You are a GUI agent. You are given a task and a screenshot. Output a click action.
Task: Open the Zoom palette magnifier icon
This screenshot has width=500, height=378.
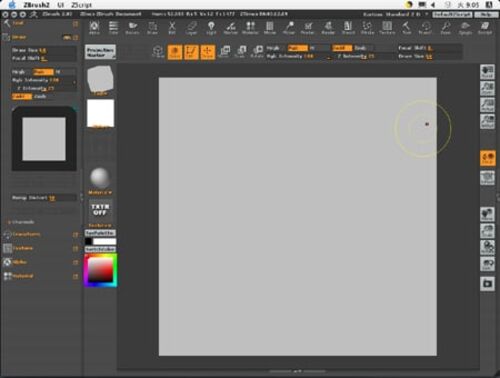[446, 28]
